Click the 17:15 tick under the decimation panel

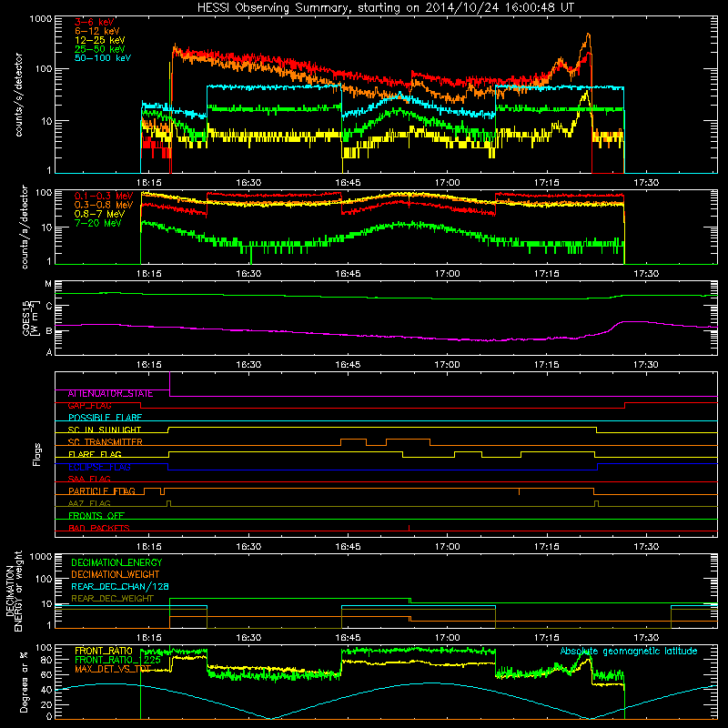547,638
